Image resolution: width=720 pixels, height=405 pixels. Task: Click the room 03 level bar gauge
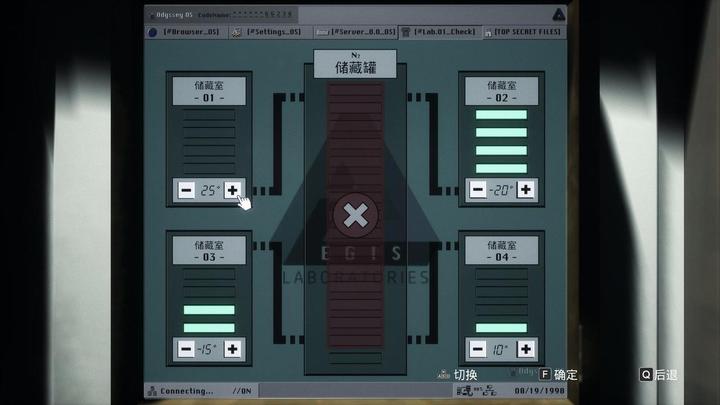(209, 301)
